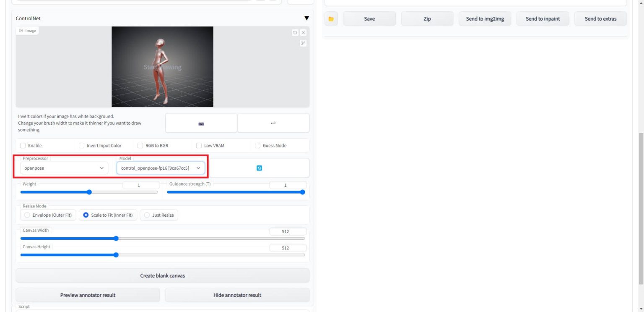Check the Low VRAM option
The height and width of the screenshot is (312, 644).
click(x=199, y=146)
